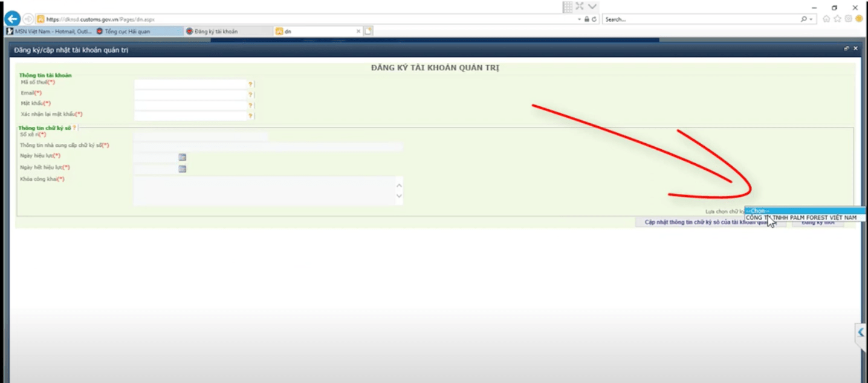This screenshot has height=383, width=868.
Task: Open the browser home page icon
Action: click(x=826, y=19)
